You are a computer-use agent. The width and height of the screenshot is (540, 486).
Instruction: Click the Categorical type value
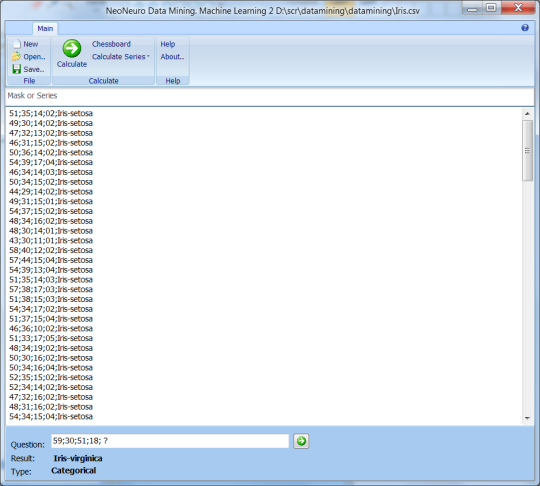[x=73, y=471]
